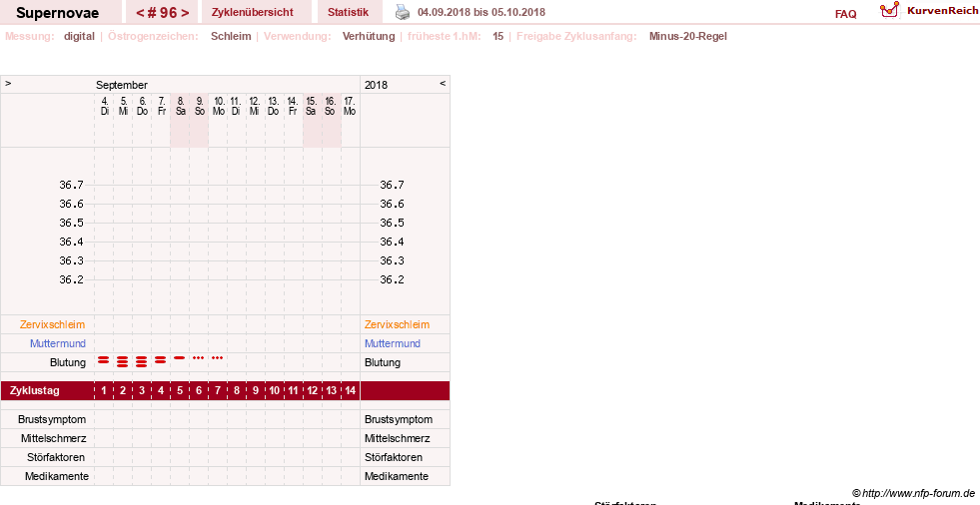Click the right Medikamente row label
The width and height of the screenshot is (980, 505).
coord(397,476)
